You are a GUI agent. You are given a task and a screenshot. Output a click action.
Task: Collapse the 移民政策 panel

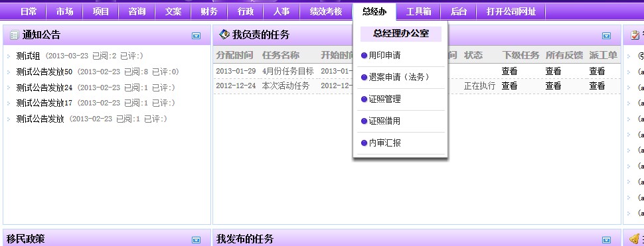(197, 240)
